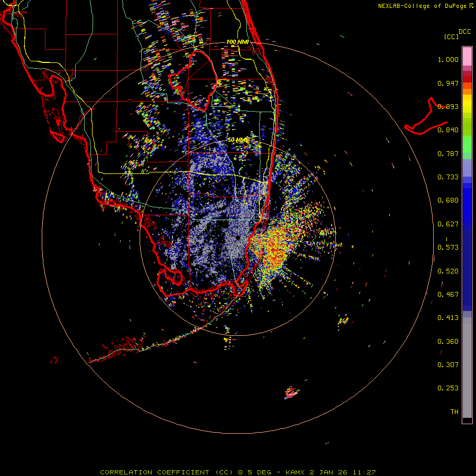This screenshot has width=476, height=476.
Task: Click the 100 NMI range ring label
Action: (x=237, y=42)
